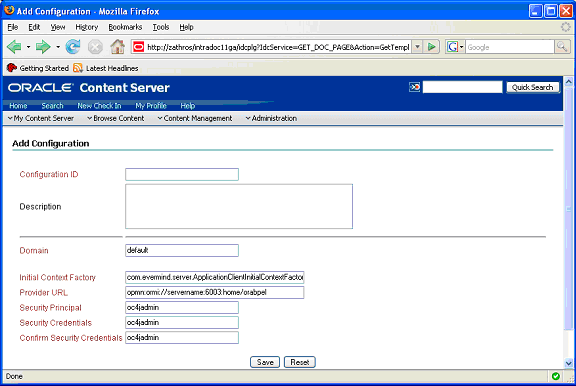Click the green security status icon

556,376
